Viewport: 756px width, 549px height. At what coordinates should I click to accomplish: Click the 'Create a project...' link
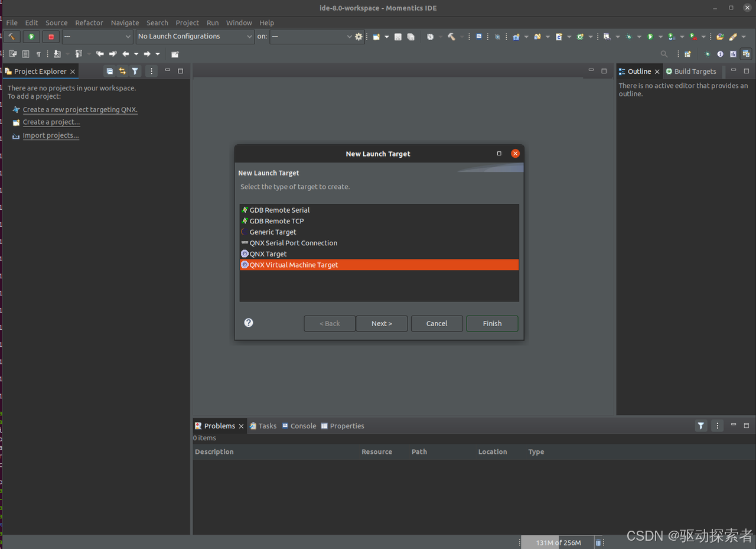[51, 122]
